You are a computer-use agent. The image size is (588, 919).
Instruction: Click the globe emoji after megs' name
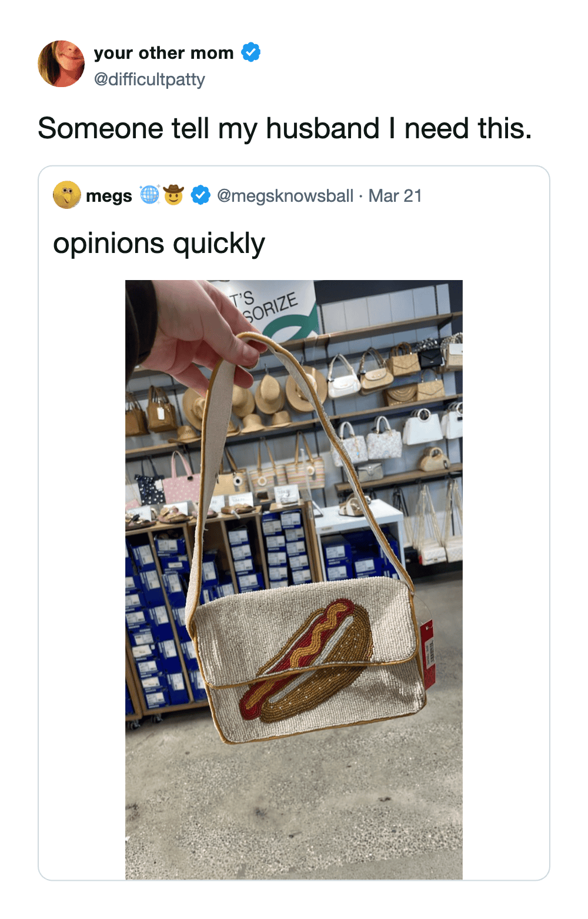click(x=150, y=194)
